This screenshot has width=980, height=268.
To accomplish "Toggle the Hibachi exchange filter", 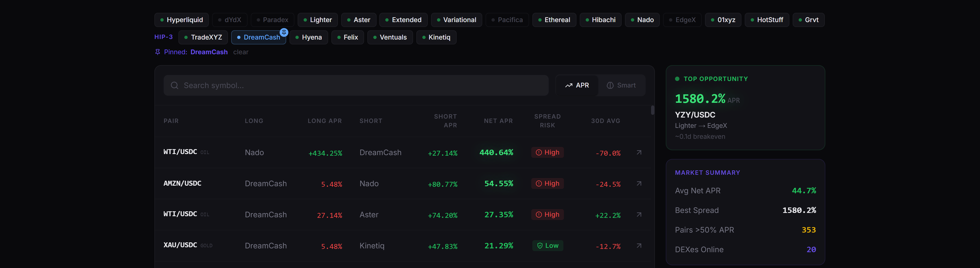I will (x=601, y=20).
